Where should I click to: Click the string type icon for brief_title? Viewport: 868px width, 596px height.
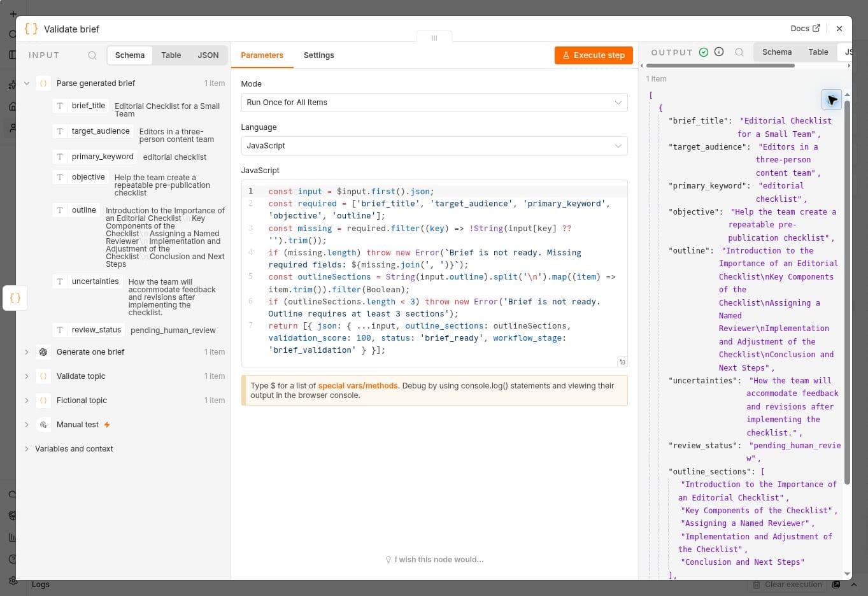click(60, 106)
